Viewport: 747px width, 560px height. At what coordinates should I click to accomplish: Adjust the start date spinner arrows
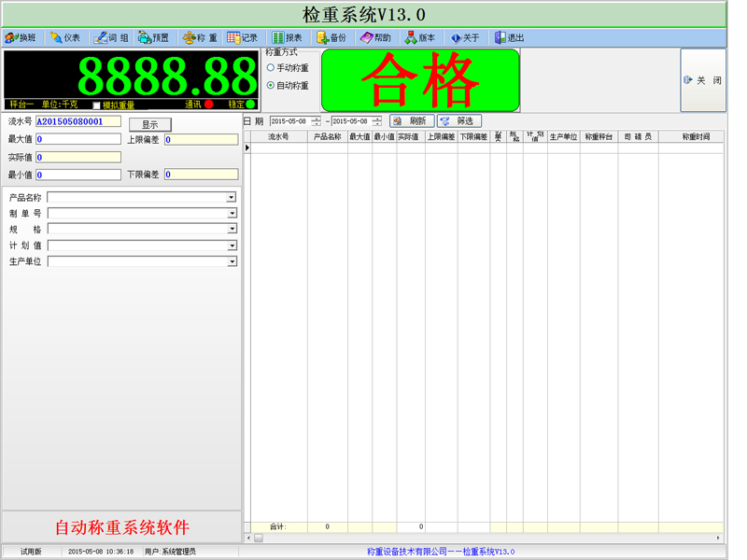pyautogui.click(x=317, y=121)
